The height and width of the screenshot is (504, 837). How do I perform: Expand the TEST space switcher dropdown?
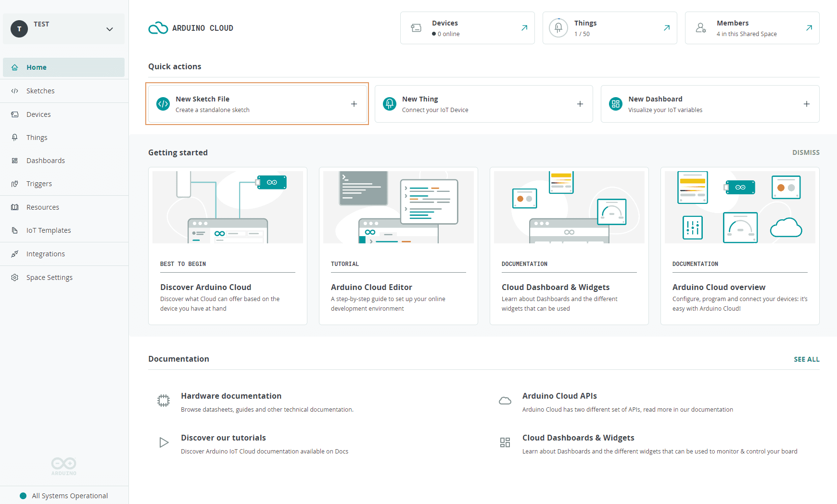[x=110, y=29]
